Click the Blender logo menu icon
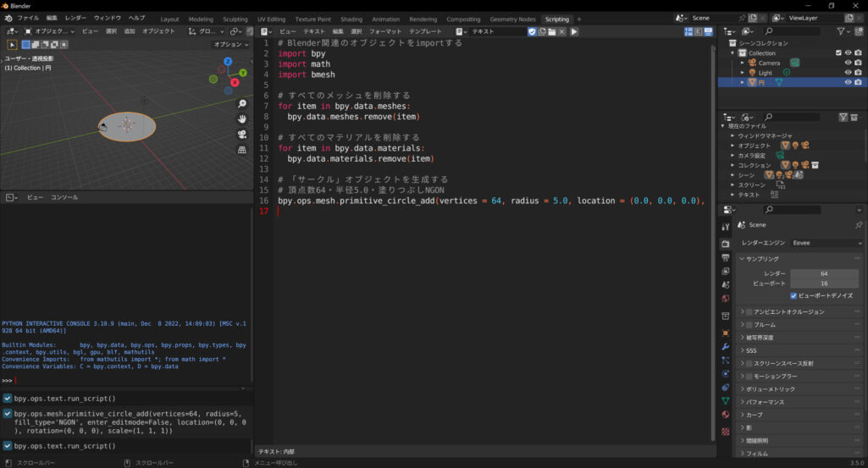The height and width of the screenshot is (468, 868). click(x=8, y=19)
